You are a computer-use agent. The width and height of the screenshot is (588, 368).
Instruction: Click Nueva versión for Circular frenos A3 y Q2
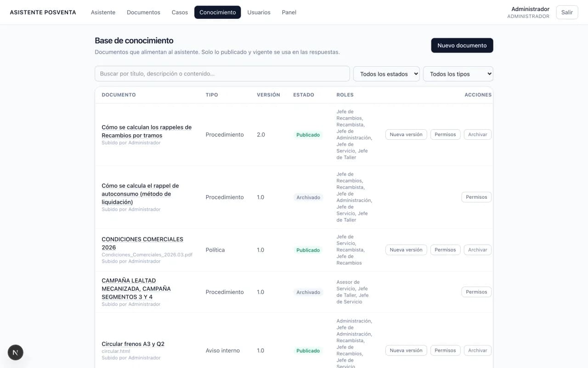click(406, 351)
